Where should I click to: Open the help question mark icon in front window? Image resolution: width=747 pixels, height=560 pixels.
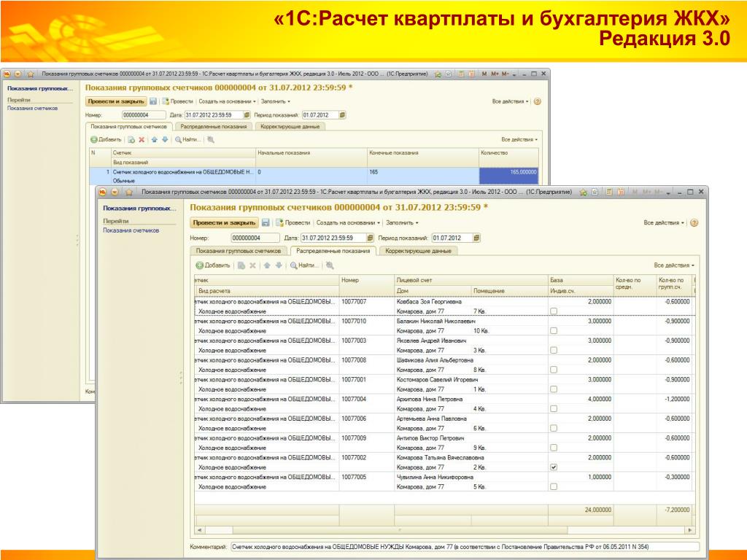pos(694,222)
